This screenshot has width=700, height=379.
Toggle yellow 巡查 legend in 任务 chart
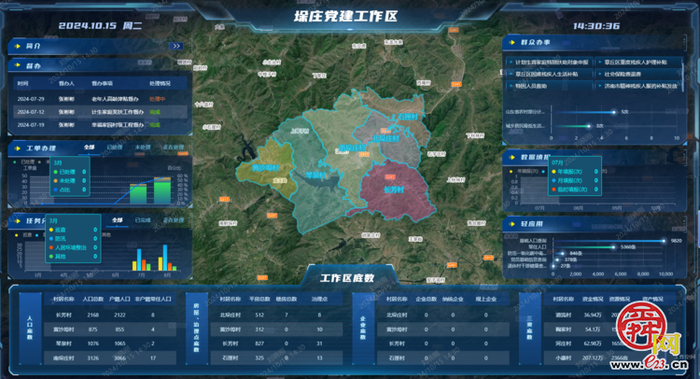click(23, 235)
